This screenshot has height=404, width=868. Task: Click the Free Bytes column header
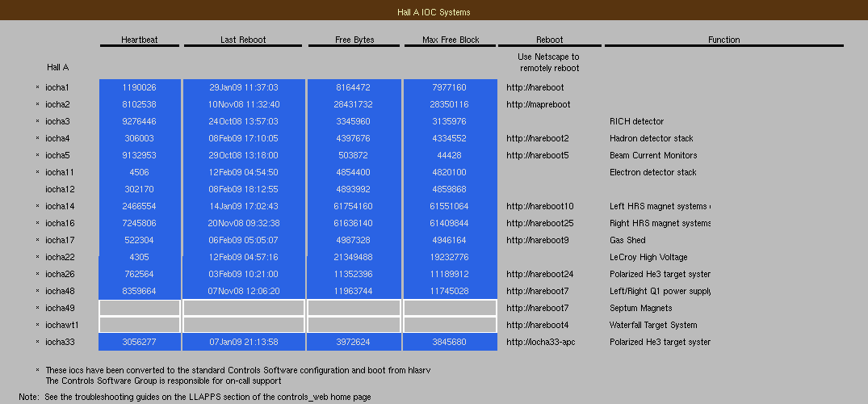[354, 40]
